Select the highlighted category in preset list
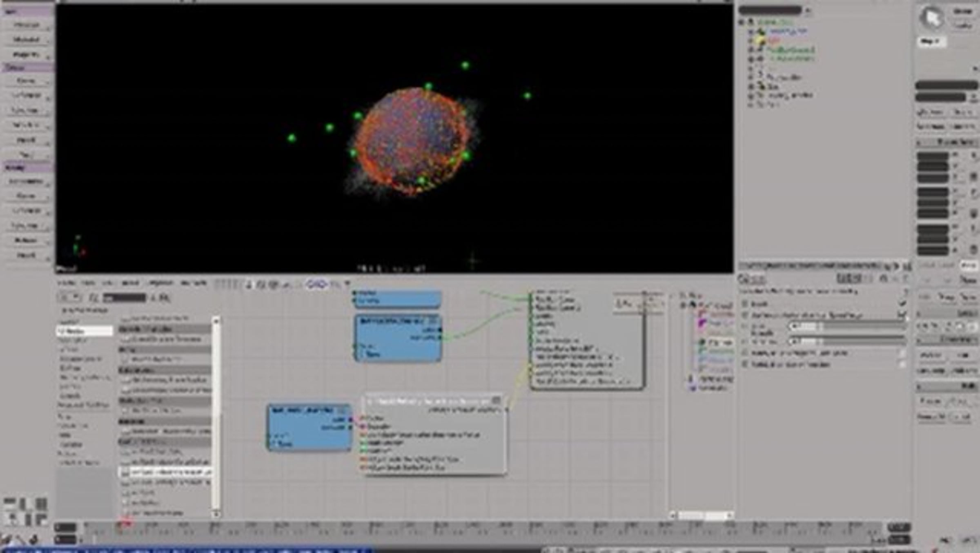 (84, 331)
